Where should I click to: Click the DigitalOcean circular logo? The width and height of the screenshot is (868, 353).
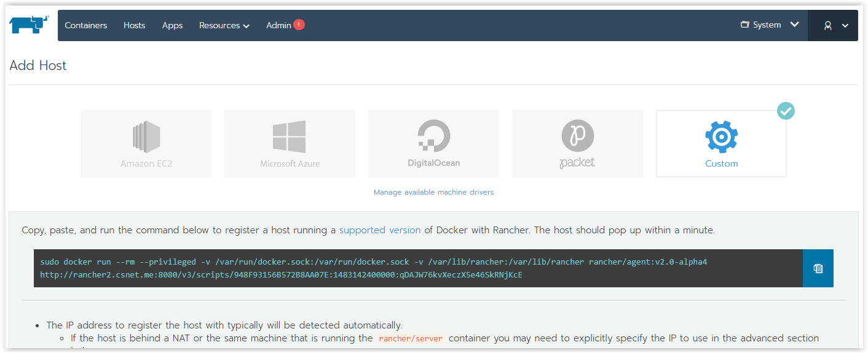tap(433, 136)
